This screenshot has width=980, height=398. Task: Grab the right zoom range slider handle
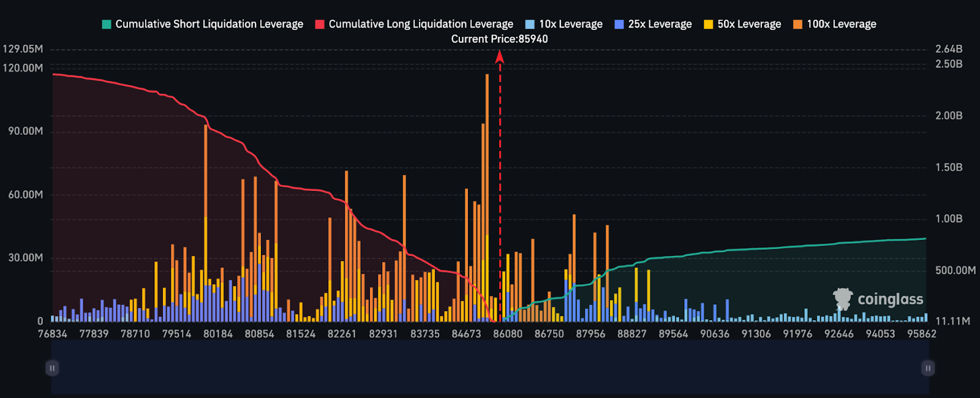928,368
